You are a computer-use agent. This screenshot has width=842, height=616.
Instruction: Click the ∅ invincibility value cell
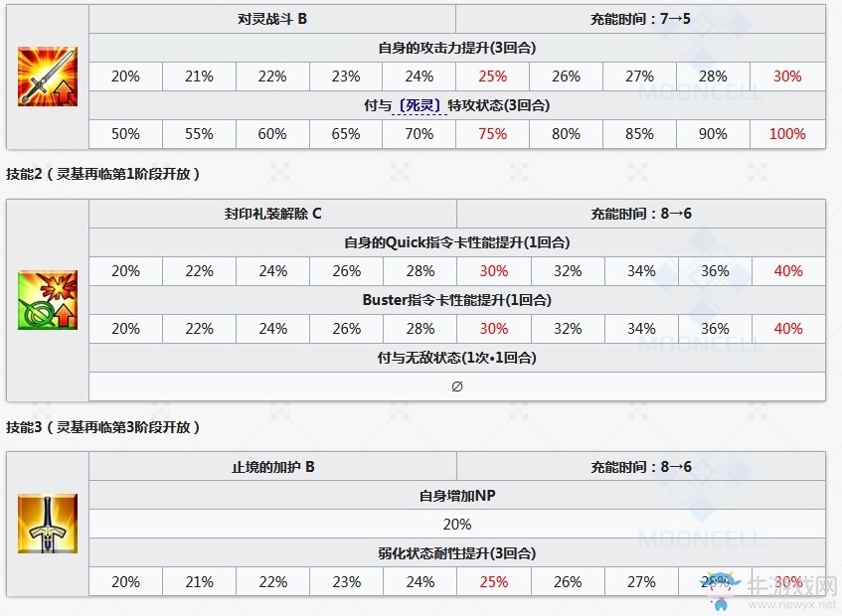click(457, 386)
